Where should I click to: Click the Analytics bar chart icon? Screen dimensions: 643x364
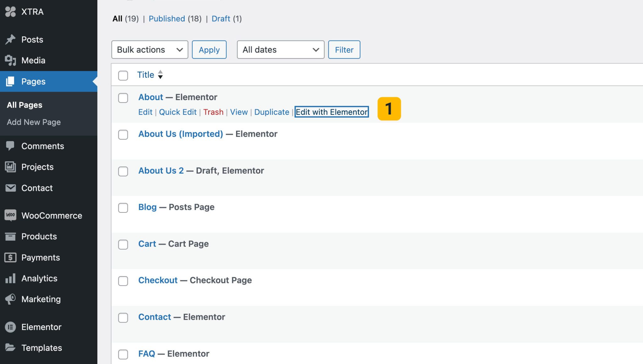tap(10, 278)
